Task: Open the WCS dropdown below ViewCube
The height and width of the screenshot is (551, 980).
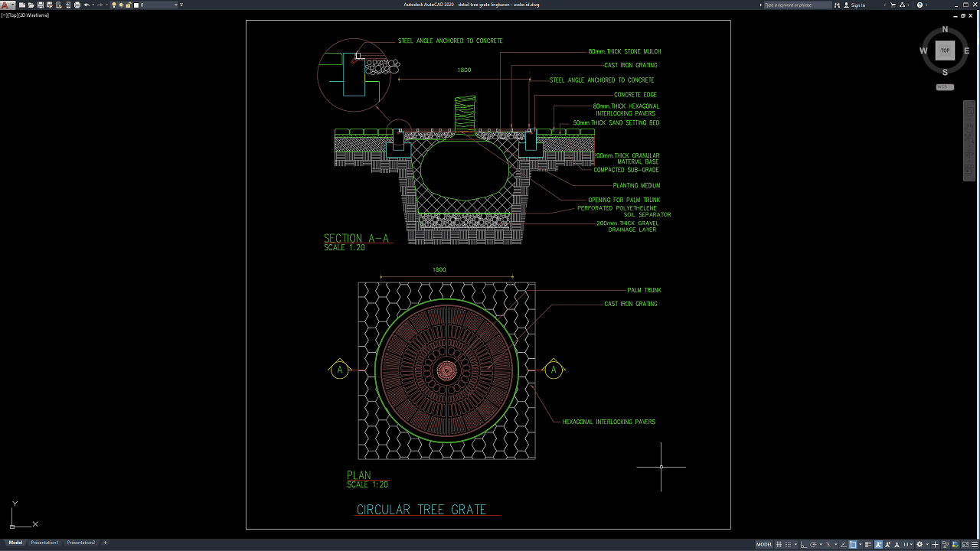Action: 945,87
